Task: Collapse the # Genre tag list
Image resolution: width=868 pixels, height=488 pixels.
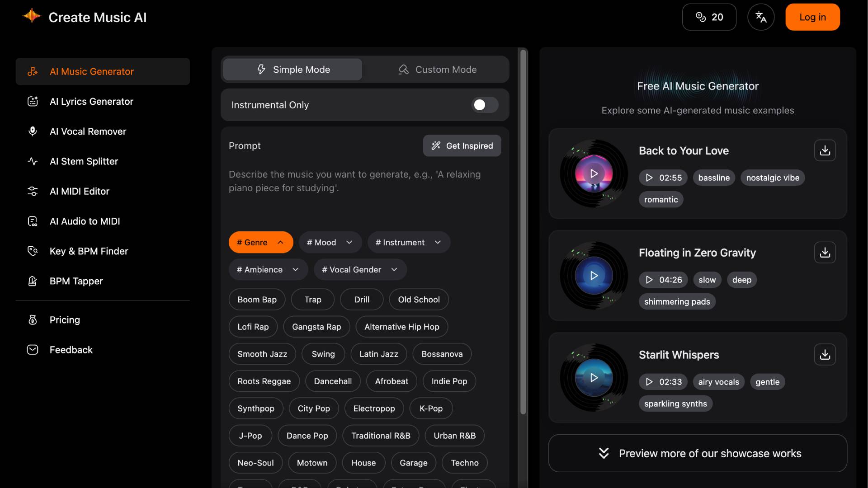Action: point(260,243)
